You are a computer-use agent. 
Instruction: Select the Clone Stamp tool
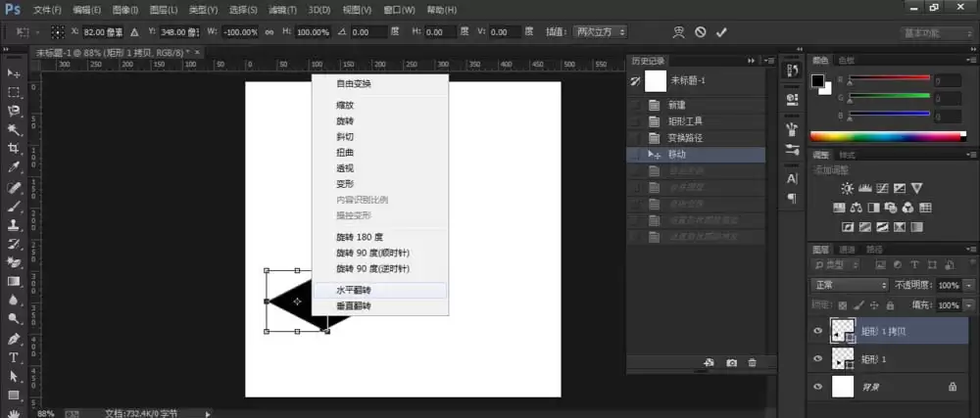(x=14, y=224)
